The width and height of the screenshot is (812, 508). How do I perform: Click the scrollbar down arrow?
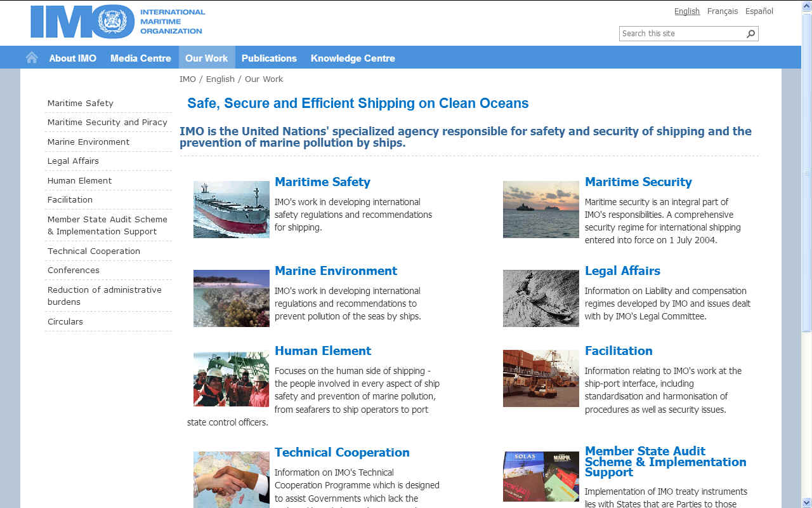pos(807,502)
